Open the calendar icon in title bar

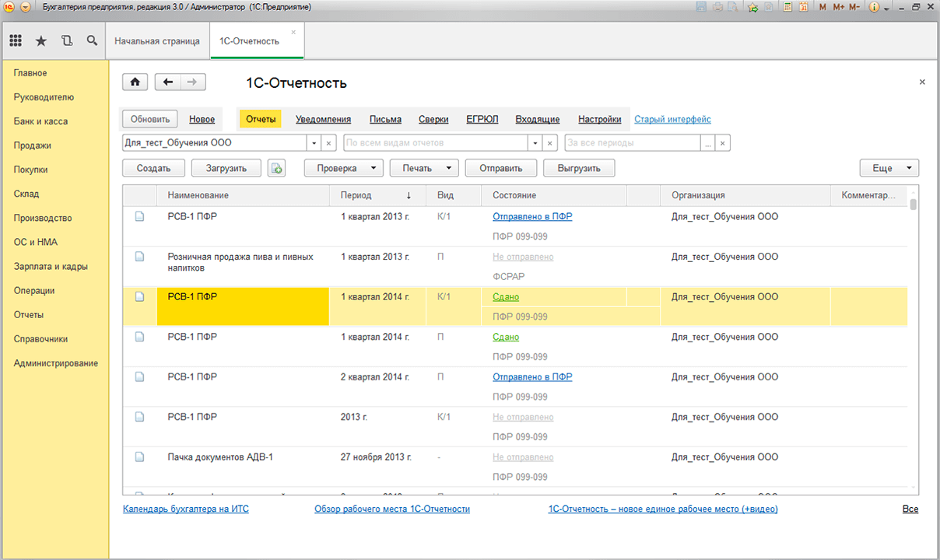(803, 7)
